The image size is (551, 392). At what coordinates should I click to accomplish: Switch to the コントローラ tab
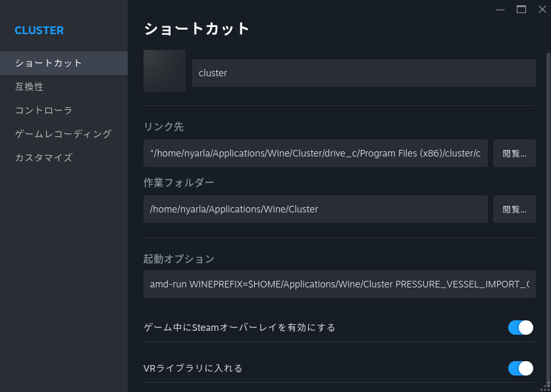(64, 110)
